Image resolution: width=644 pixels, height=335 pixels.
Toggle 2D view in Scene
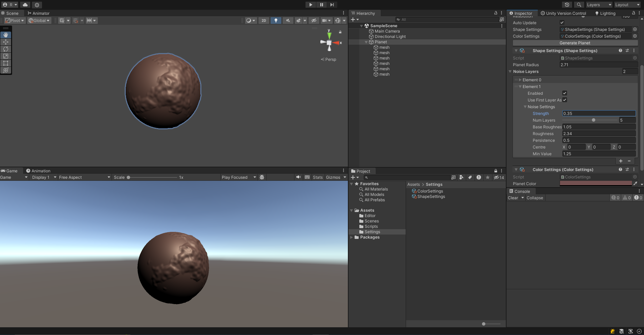coord(264,20)
